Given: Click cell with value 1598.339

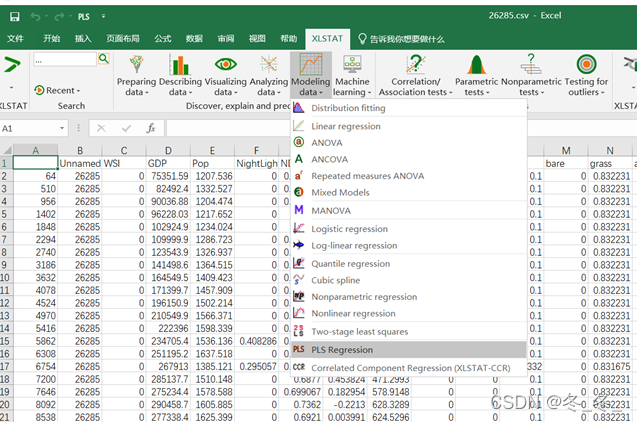Looking at the screenshot, I should (212, 328).
